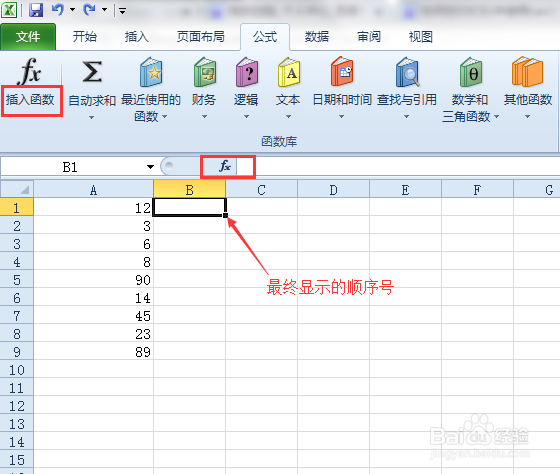Screen dimensions: 560x474
Task: Open Customize Quick Access Toolbar dropdown
Action: point(122,11)
